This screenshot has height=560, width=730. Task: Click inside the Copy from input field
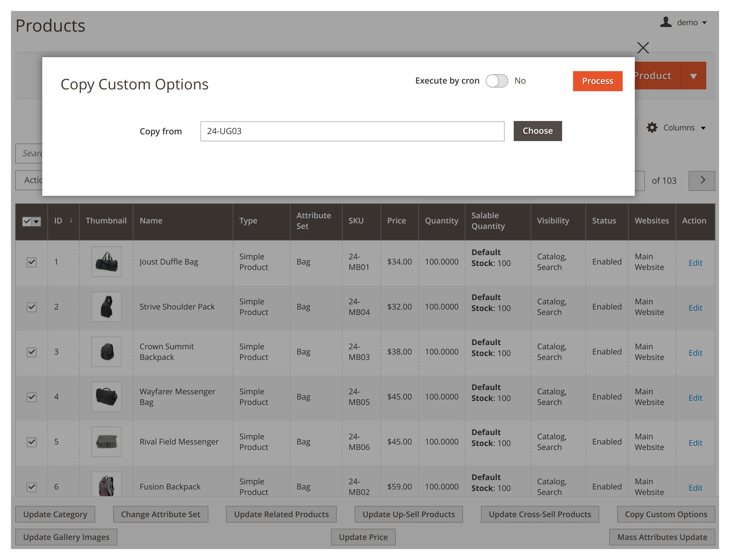pos(352,131)
